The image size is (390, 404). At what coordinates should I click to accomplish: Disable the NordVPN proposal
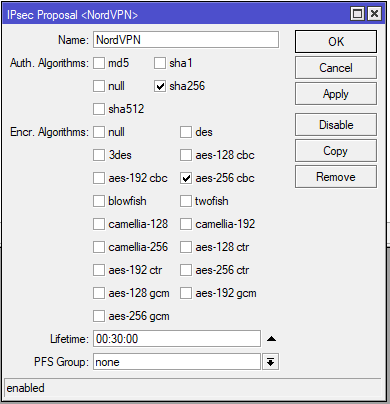[336, 125]
